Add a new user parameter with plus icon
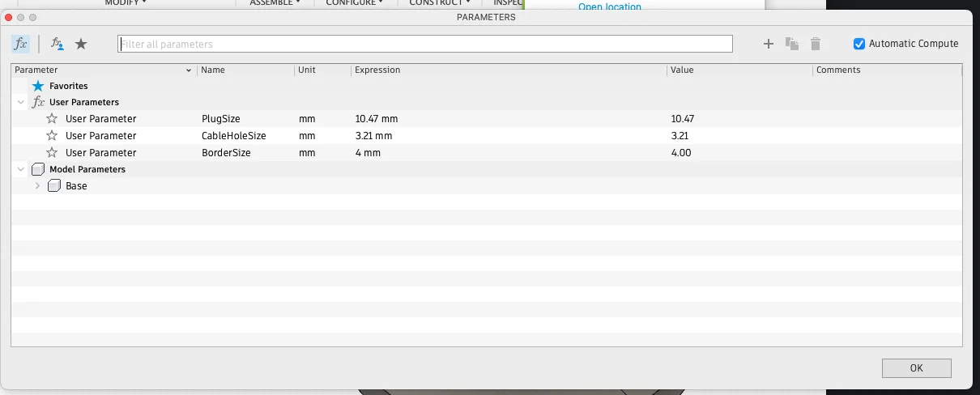The image size is (980, 395). [x=769, y=44]
